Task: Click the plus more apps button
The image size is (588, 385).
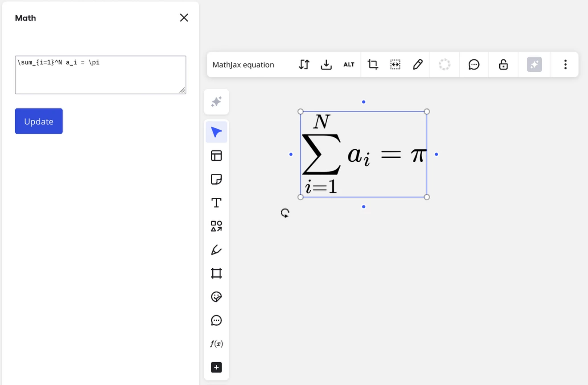Action: tap(216, 367)
